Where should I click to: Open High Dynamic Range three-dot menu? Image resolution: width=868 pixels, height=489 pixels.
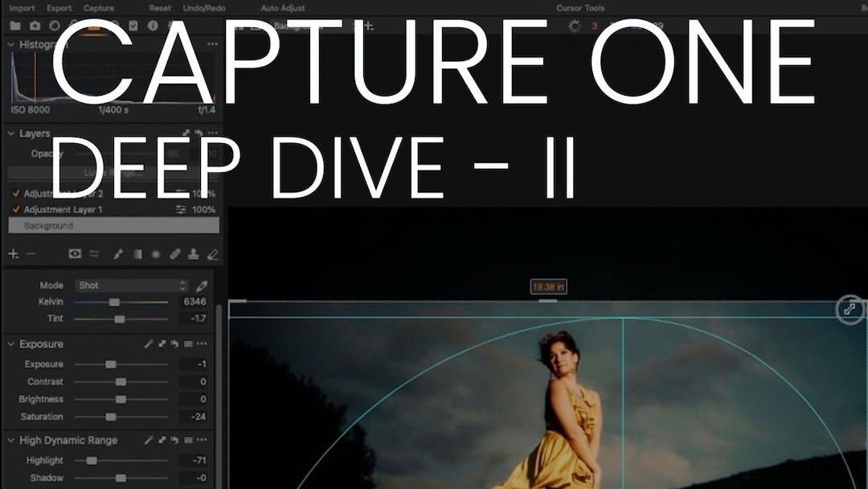[x=202, y=440]
